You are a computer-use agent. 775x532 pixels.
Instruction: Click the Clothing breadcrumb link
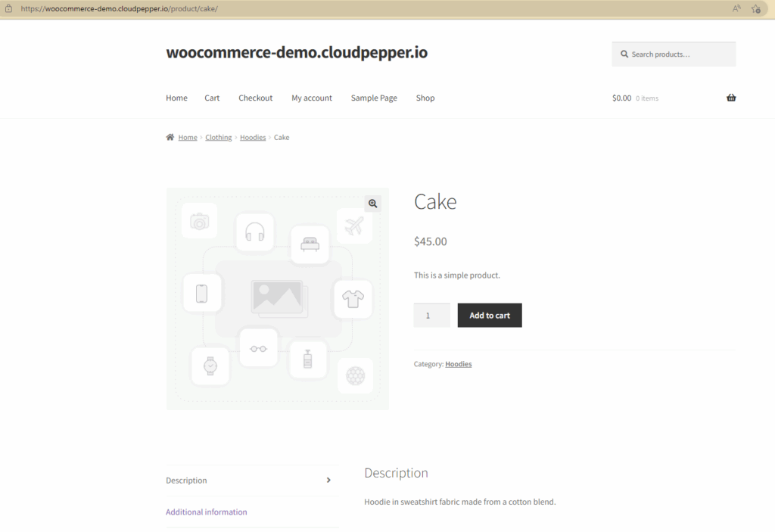[218, 137]
